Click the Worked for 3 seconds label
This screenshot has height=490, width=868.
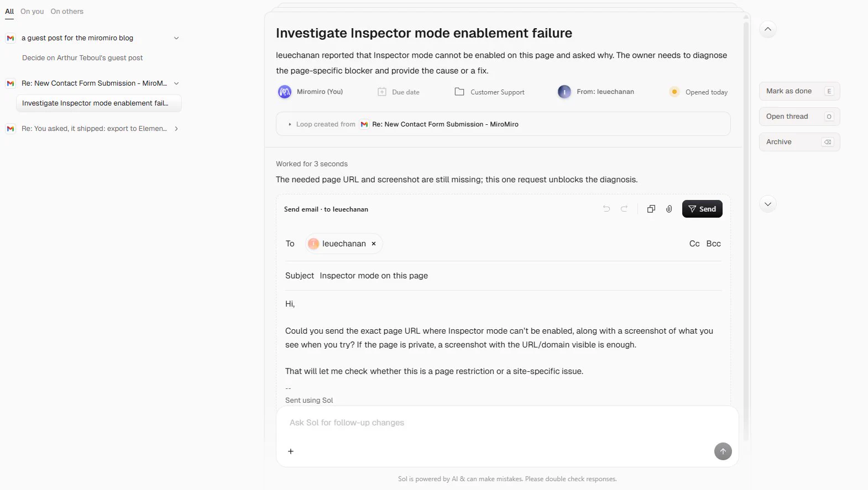pyautogui.click(x=312, y=164)
